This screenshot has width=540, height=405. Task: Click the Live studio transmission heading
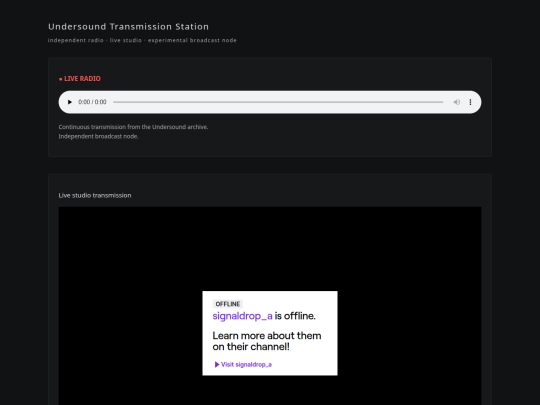coord(95,195)
